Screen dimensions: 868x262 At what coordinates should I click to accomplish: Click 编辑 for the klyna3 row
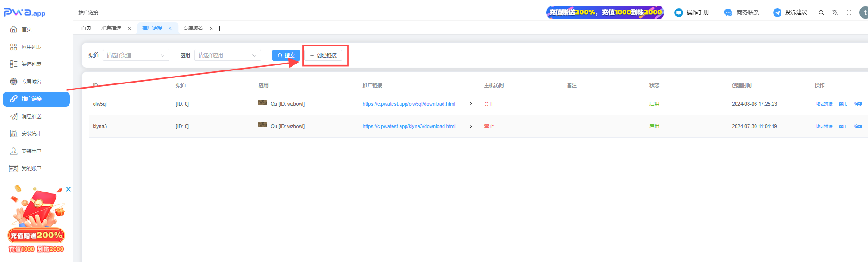858,126
